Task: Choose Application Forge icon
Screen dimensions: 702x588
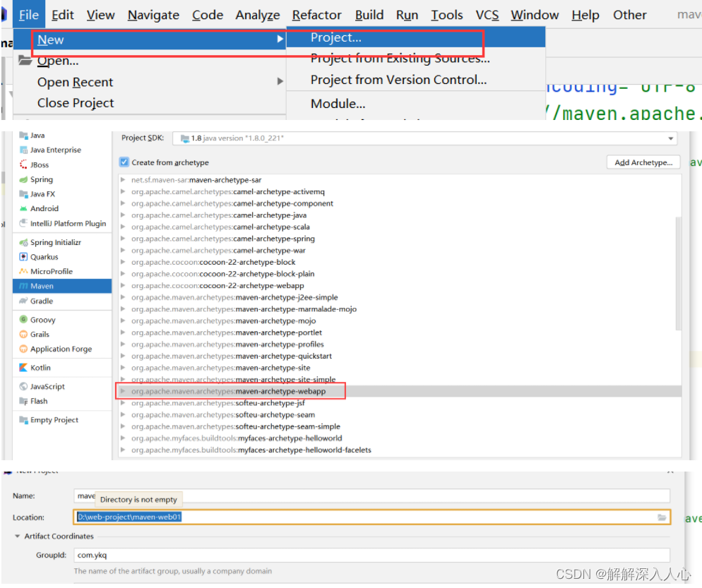Action: (23, 349)
